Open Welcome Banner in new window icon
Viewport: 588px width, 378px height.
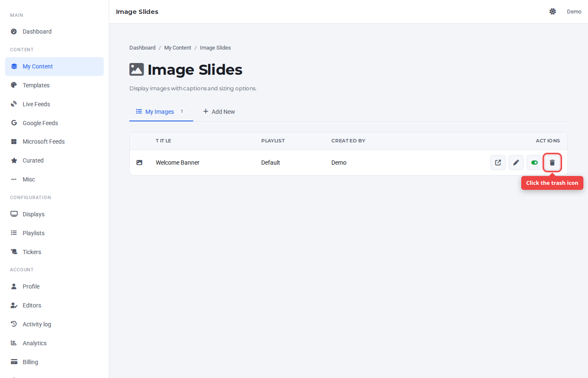coord(498,163)
